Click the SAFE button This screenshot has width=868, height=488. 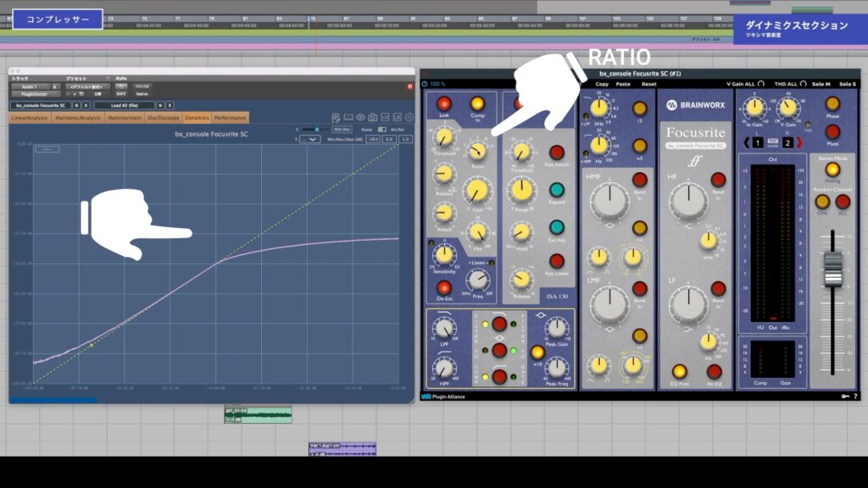(120, 94)
